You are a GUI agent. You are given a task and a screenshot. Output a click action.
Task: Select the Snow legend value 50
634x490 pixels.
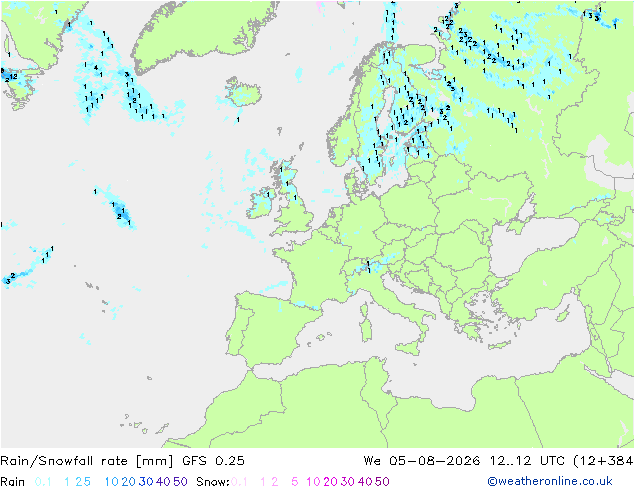pyautogui.click(x=383, y=482)
